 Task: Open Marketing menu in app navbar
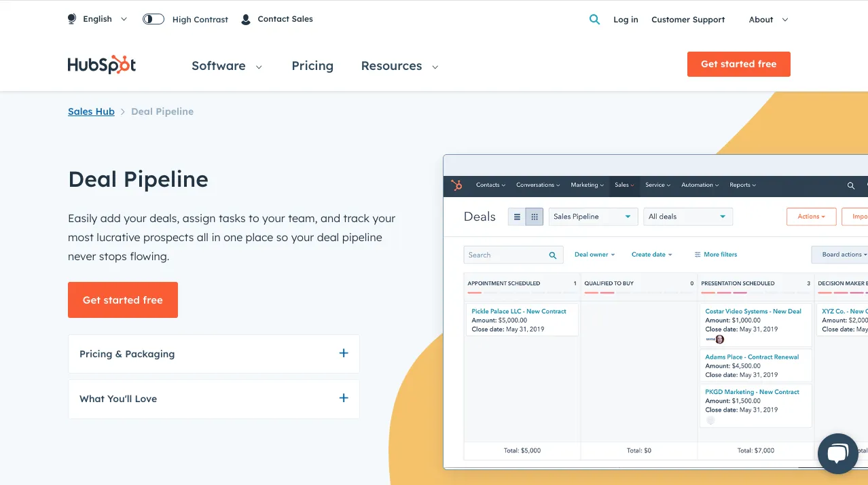(x=587, y=185)
